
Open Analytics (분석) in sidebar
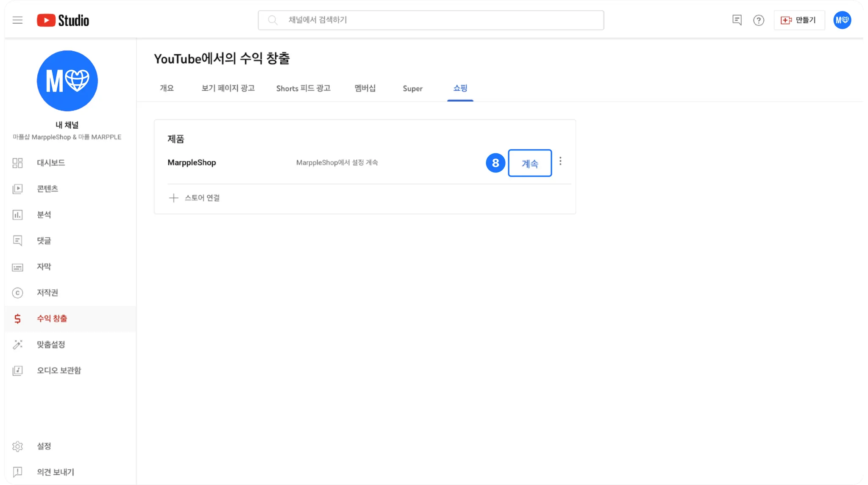click(x=44, y=215)
